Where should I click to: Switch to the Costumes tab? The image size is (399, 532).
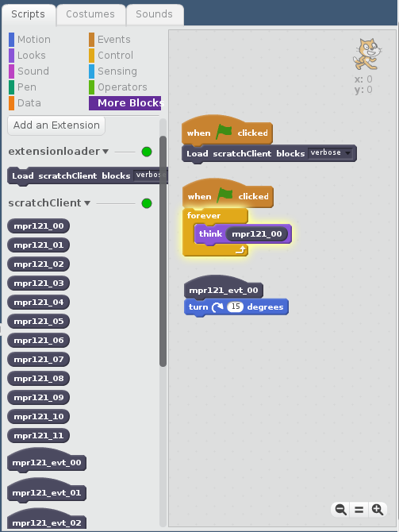click(x=90, y=14)
